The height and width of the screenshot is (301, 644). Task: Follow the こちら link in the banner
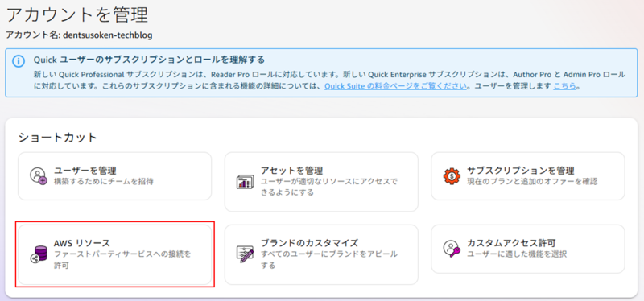565,86
